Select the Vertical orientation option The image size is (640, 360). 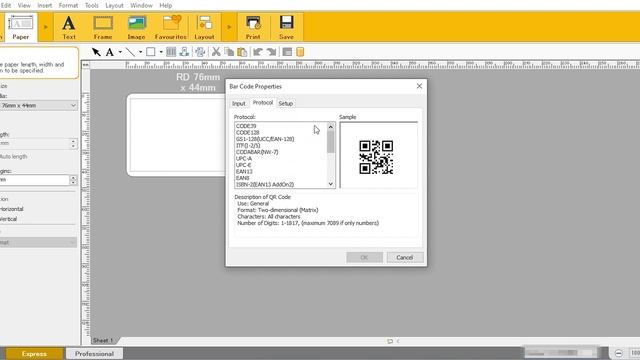tap(8, 219)
